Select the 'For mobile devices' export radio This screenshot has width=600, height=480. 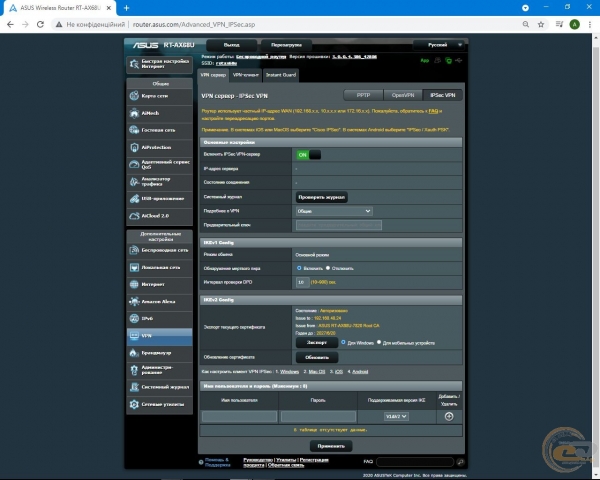click(379, 342)
